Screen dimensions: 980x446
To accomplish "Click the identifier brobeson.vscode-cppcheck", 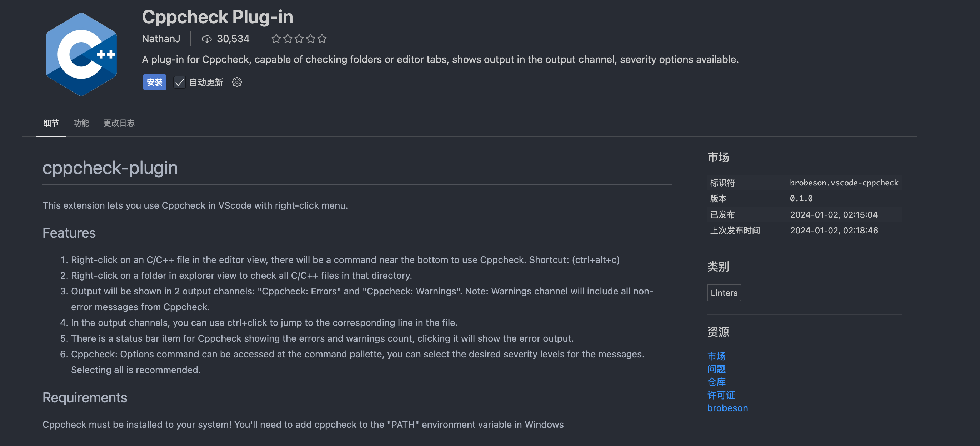I will click(x=844, y=183).
